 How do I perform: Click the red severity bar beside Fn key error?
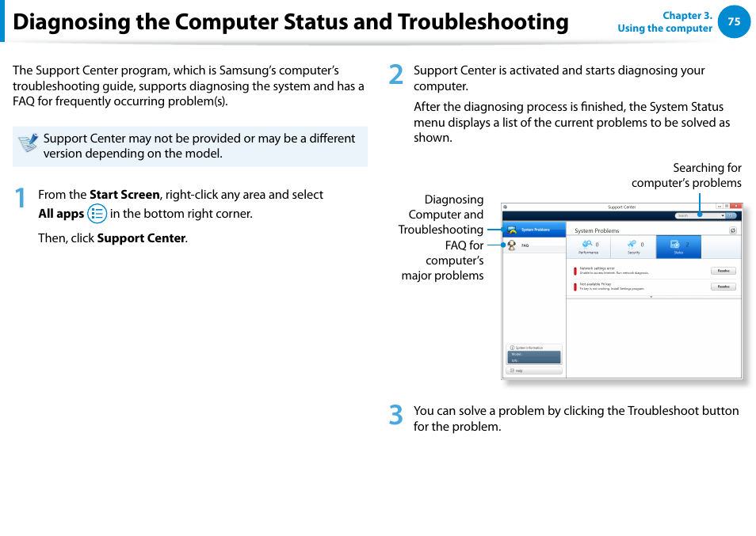pos(575,286)
